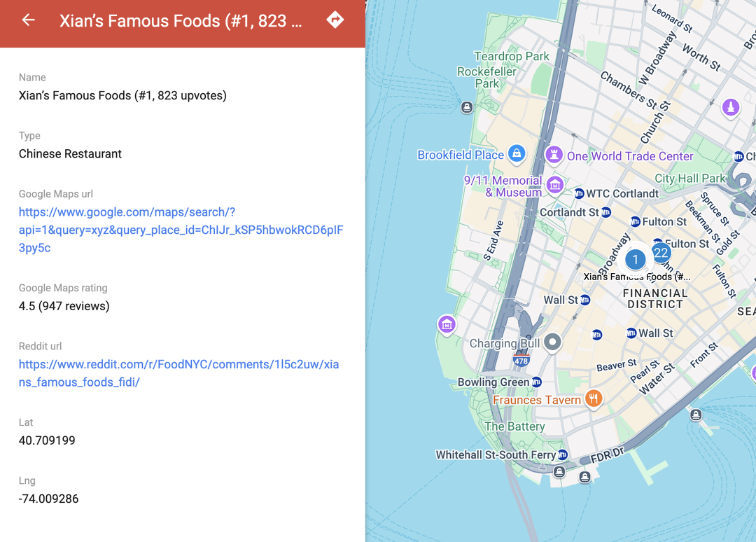
Task: Click The Battery park label
Action: [x=514, y=426]
